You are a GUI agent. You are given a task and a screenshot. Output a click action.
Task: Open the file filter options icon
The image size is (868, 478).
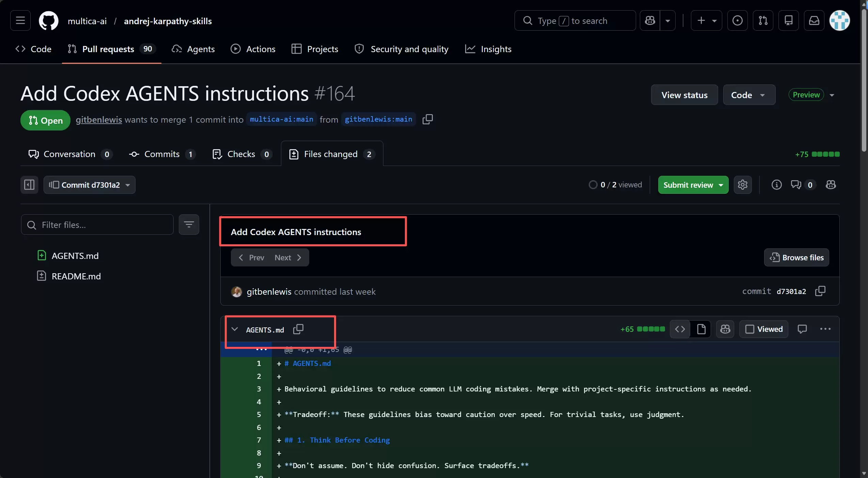click(189, 225)
